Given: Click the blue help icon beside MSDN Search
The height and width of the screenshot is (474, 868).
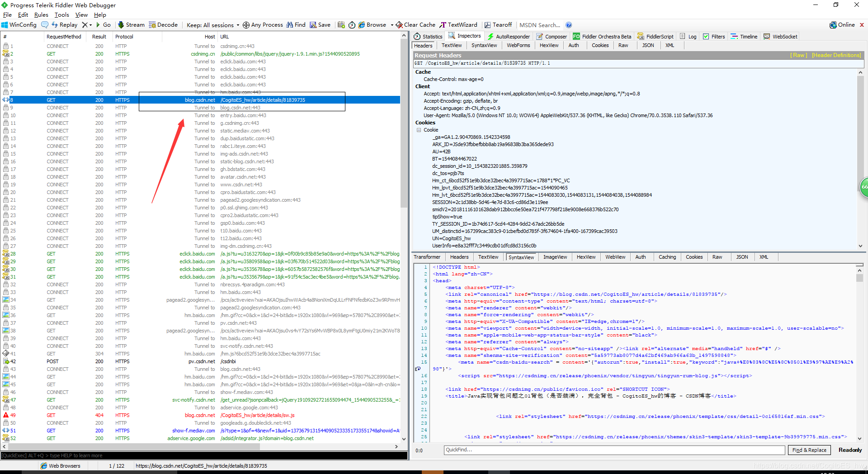Looking at the screenshot, I should (569, 25).
